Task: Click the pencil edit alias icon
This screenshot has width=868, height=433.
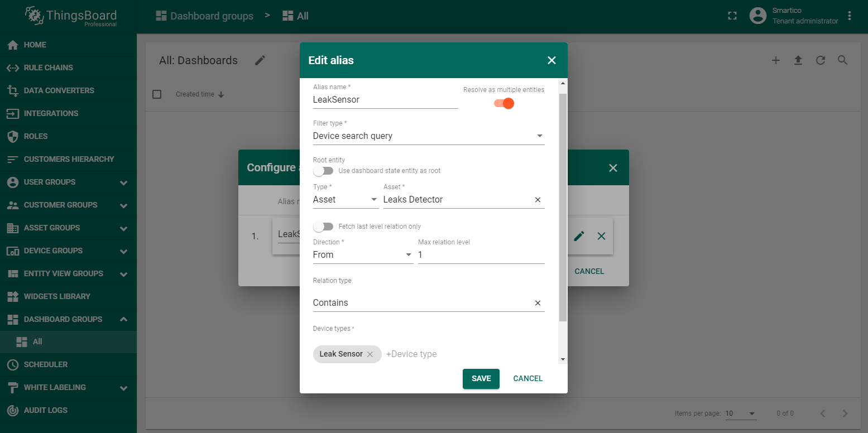Action: [x=579, y=236]
